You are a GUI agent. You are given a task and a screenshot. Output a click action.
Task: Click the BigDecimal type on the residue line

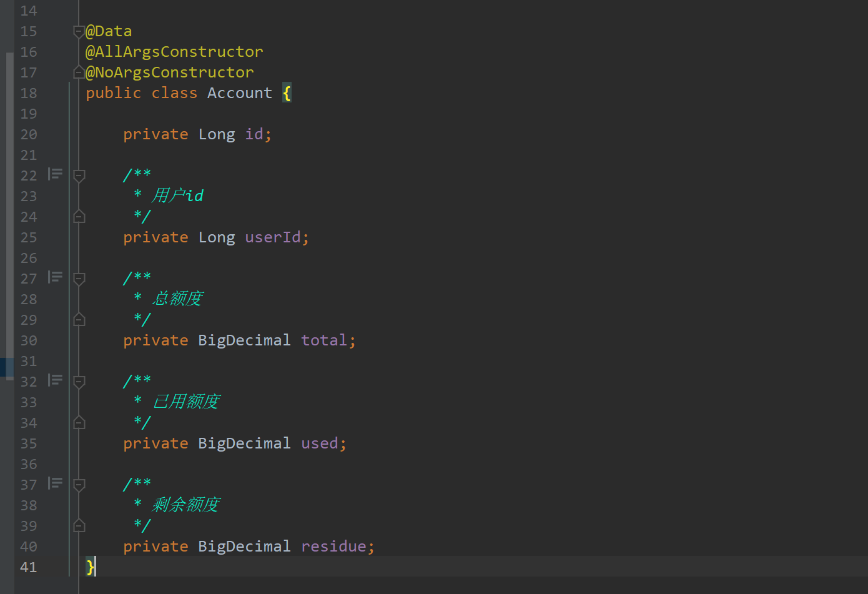(244, 547)
